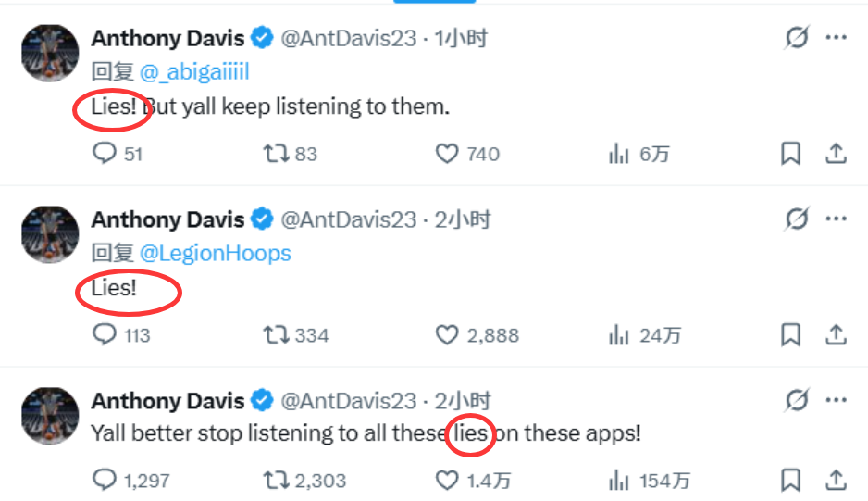Viewport: 868px width, 501px height.
Task: Like the tweet with 740 likes
Action: click(x=447, y=153)
